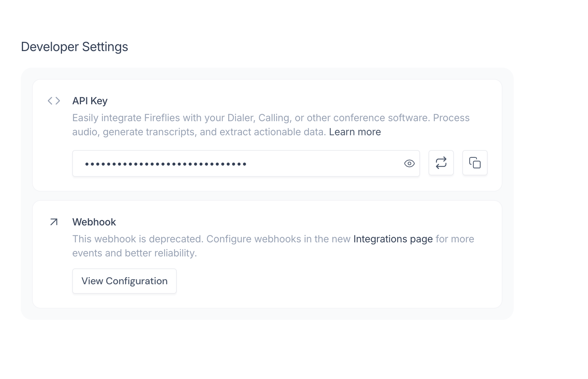Regenerate the API key
Screen dimensions: 588x379
coord(441,163)
